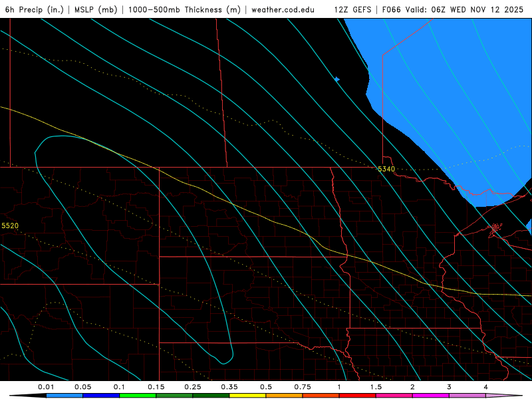Select the medium green 0.15–0.25 legend swatch
This screenshot has width=532, height=399.
(174, 396)
